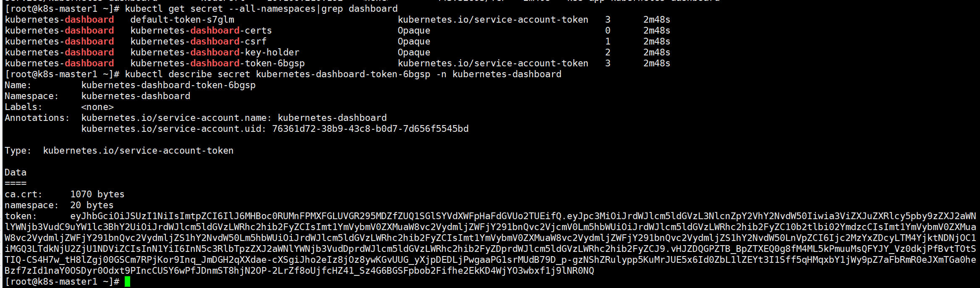The image size is (980, 288).
Task: Click the service-account.name annotation line
Action: point(234,118)
